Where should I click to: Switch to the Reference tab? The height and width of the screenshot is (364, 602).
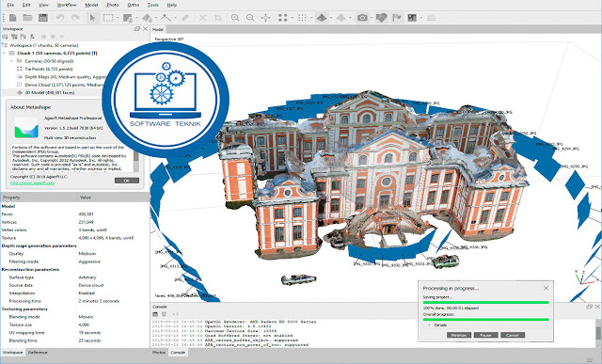tap(38, 352)
